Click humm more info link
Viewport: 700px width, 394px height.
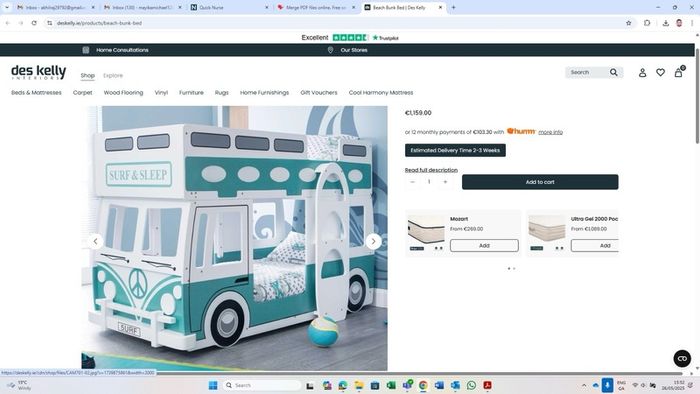click(550, 132)
